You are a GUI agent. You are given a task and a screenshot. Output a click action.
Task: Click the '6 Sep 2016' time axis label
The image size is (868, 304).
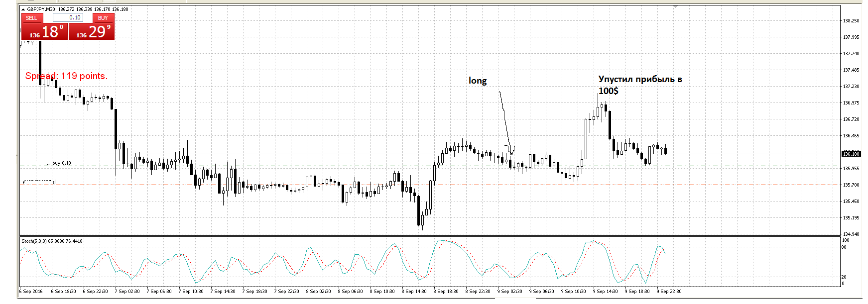tap(31, 292)
